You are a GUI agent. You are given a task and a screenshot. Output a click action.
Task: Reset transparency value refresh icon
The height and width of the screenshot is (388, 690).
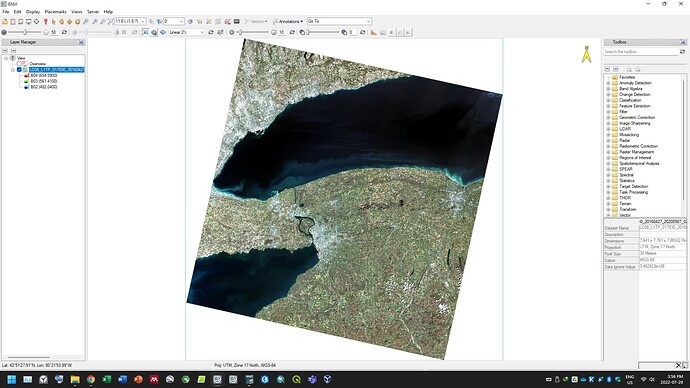click(x=363, y=32)
